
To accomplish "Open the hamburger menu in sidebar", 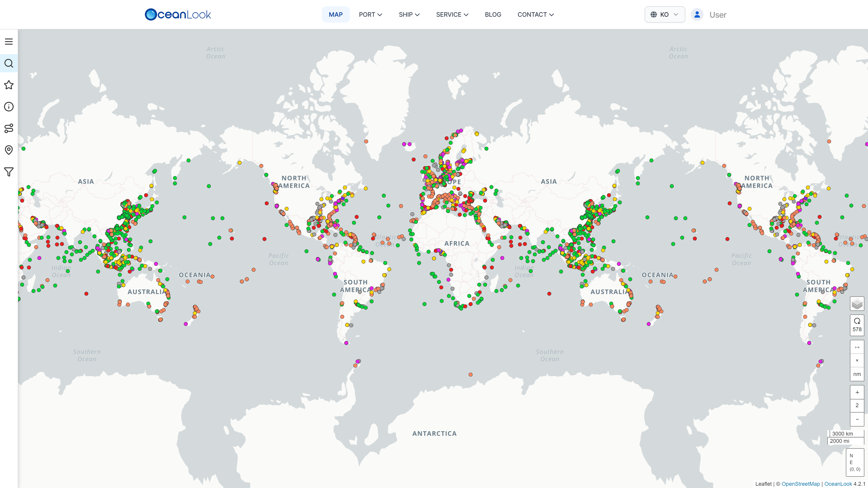I will [9, 41].
